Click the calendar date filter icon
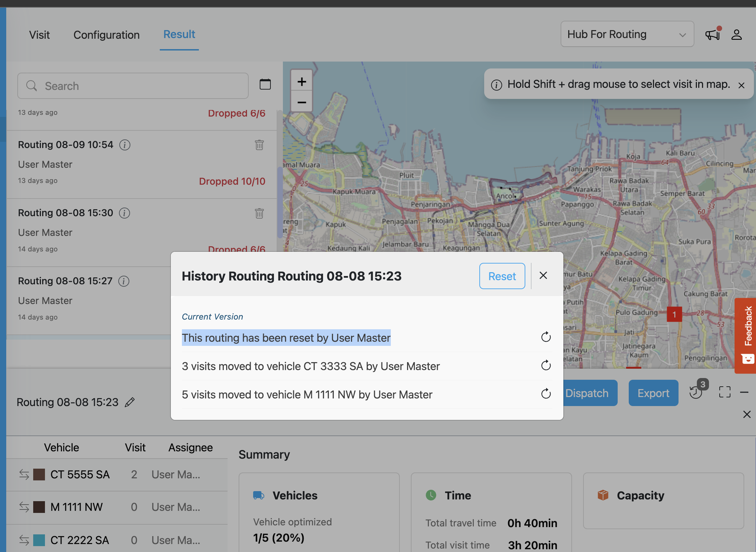The width and height of the screenshot is (756, 552). 265,84
